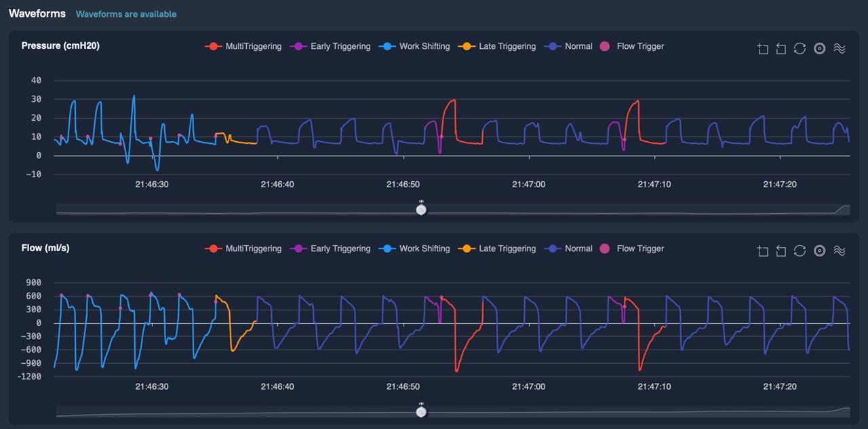The image size is (868, 429).
Task: Toggle Flow Trigger markers in Flow legend
Action: [x=632, y=248]
